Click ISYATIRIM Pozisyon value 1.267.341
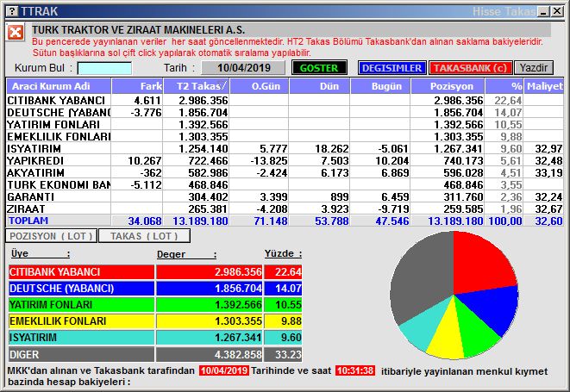The image size is (570, 392). [458, 148]
